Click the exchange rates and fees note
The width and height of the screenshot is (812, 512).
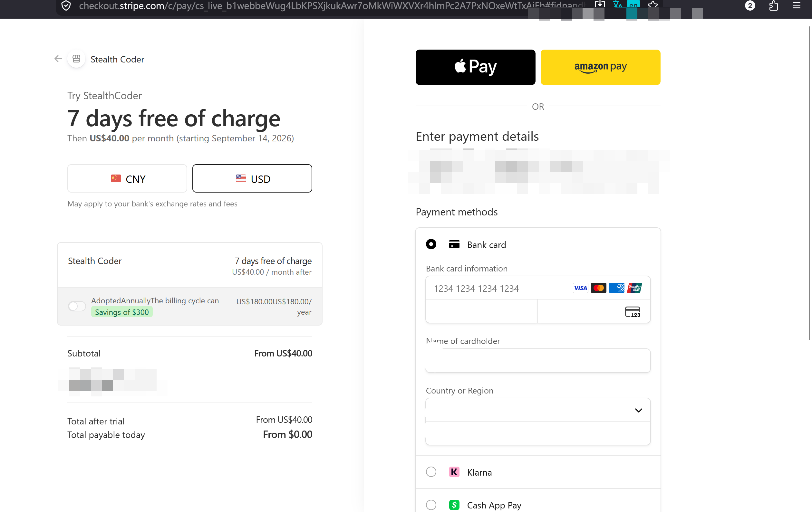coord(152,204)
